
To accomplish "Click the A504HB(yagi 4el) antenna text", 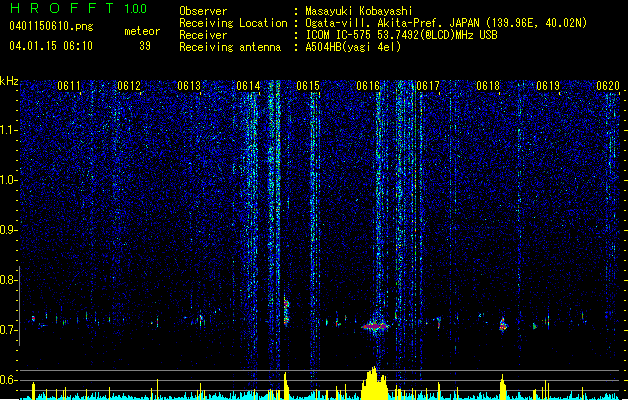I will 353,47.
